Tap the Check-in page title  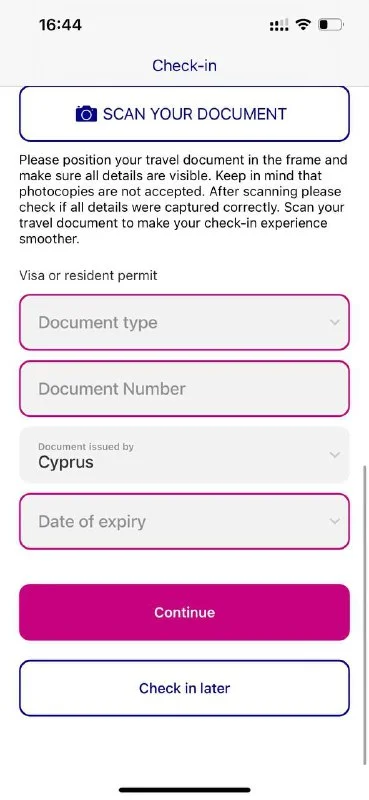[x=184, y=65]
